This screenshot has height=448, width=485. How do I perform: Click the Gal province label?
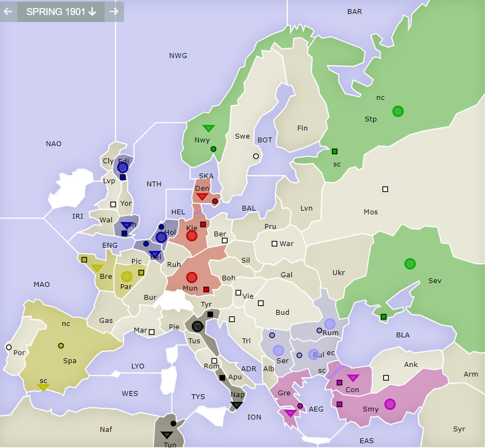(x=286, y=274)
